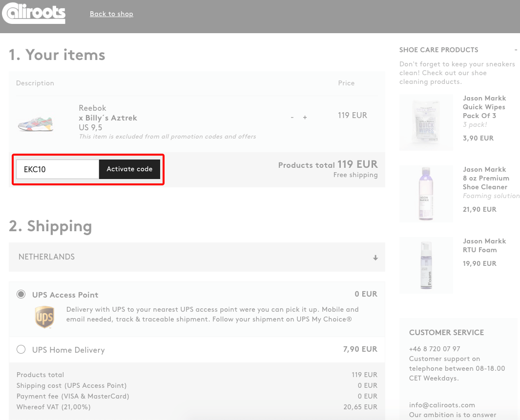Decrease Reebok Aztrek quantity with minus

click(x=292, y=117)
